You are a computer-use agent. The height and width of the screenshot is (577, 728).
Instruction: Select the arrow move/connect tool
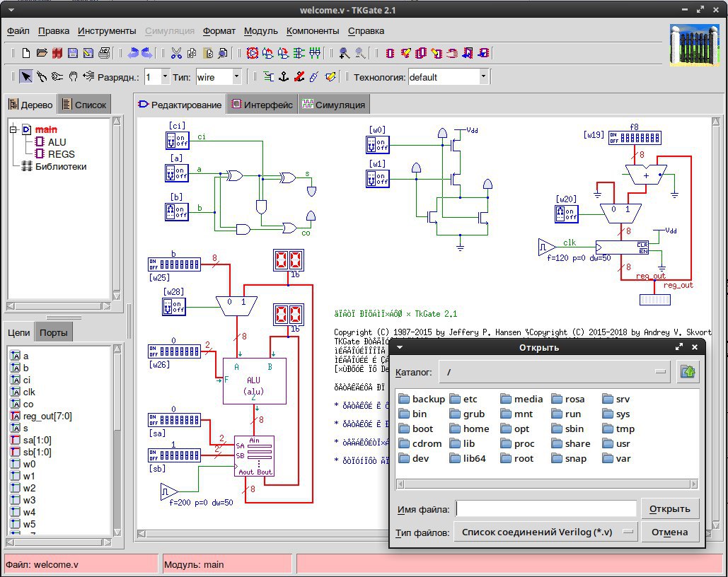pyautogui.click(x=26, y=76)
